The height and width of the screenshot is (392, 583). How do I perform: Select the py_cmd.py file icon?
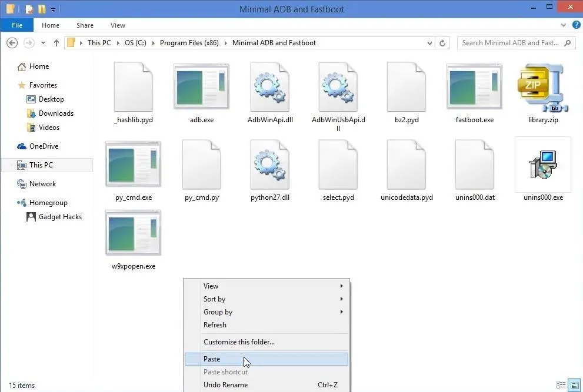[x=202, y=165]
